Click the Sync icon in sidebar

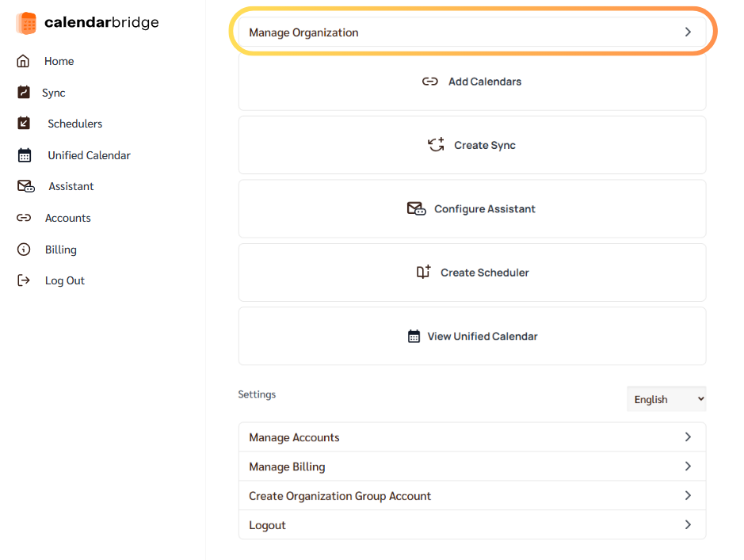pyautogui.click(x=24, y=92)
